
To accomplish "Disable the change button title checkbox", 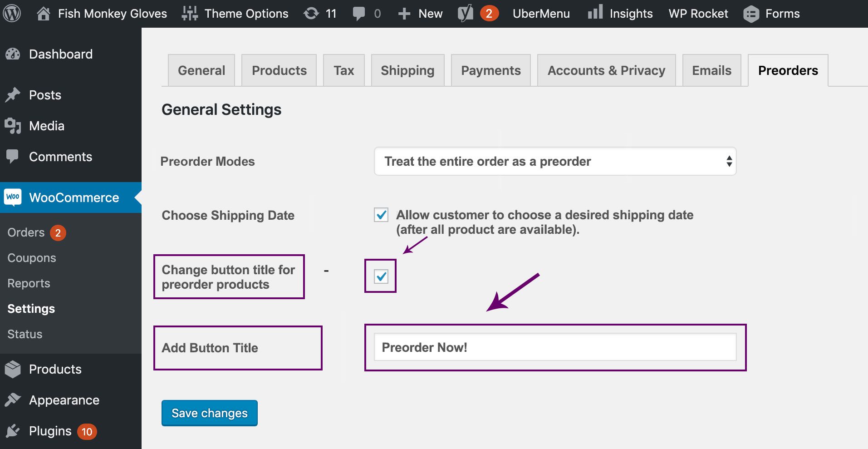I will coord(380,276).
